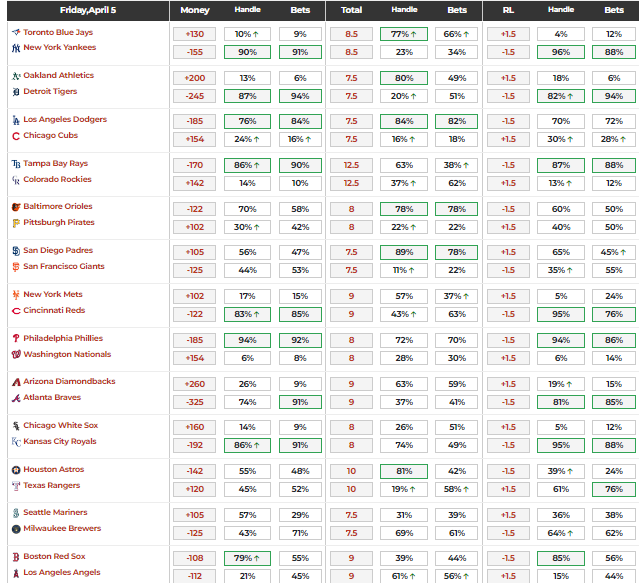Open the Tampa Bay Rays team link
Image resolution: width=644 pixels, height=583 pixels.
[x=55, y=163]
